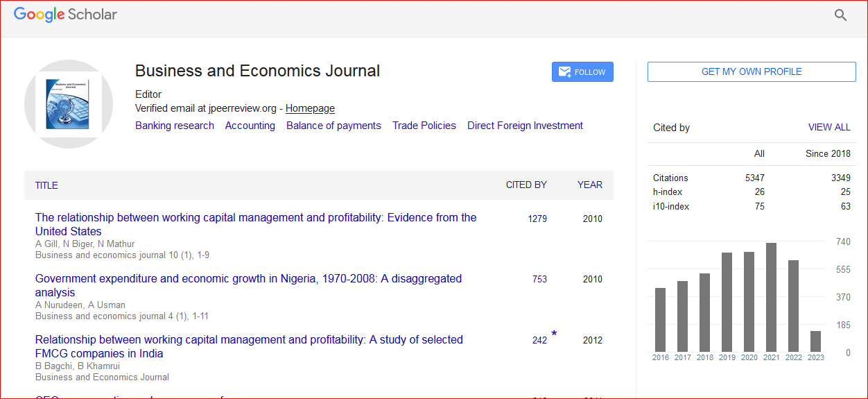Select the Banking research topic
Image resolution: width=868 pixels, height=399 pixels.
[175, 126]
